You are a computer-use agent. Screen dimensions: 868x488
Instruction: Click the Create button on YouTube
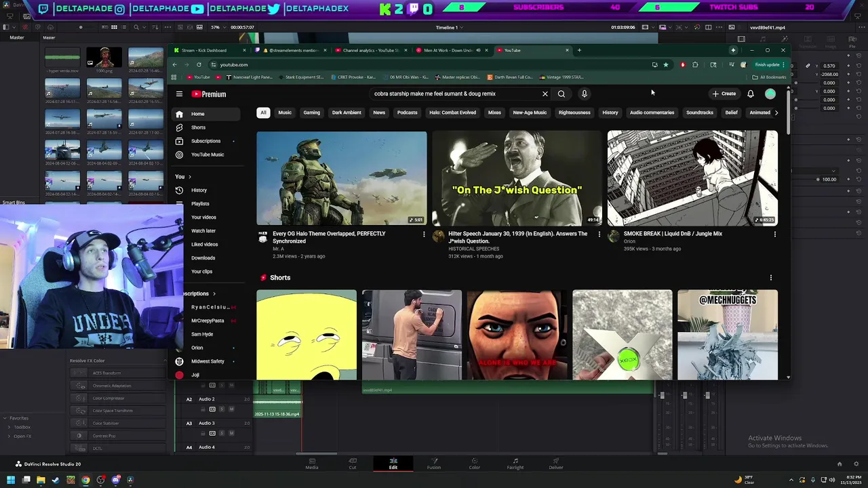click(x=724, y=94)
